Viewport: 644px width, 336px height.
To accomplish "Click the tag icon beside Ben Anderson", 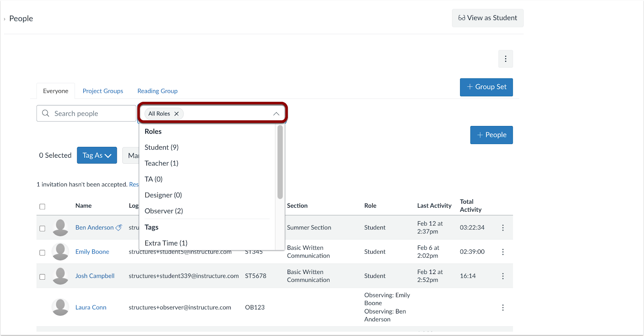I will click(x=119, y=228).
